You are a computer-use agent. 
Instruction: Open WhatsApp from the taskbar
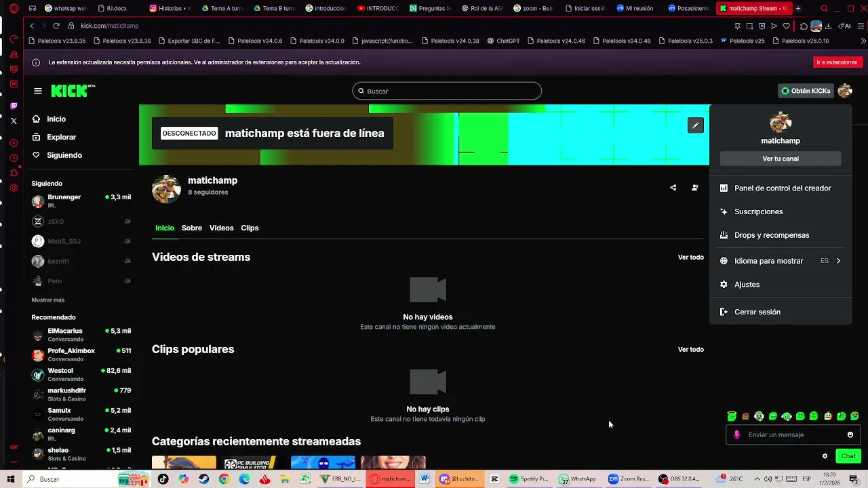click(x=578, y=479)
